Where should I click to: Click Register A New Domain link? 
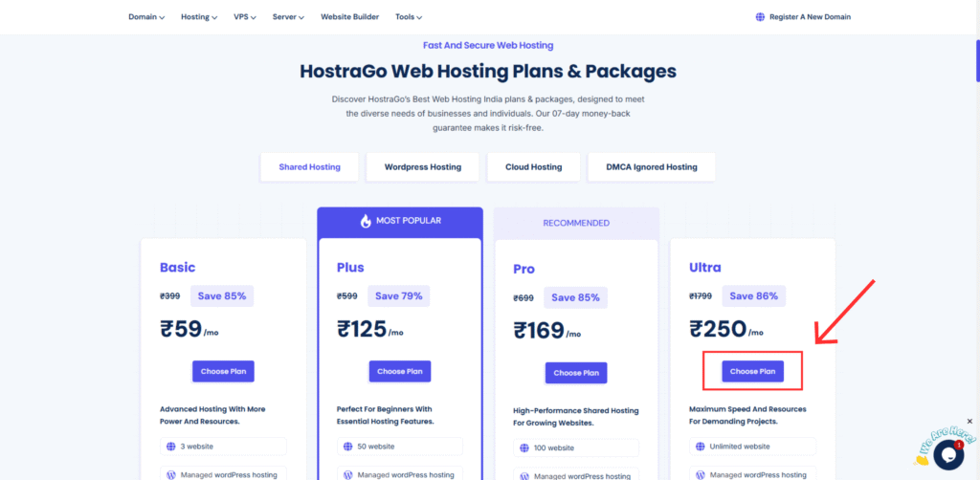click(810, 17)
